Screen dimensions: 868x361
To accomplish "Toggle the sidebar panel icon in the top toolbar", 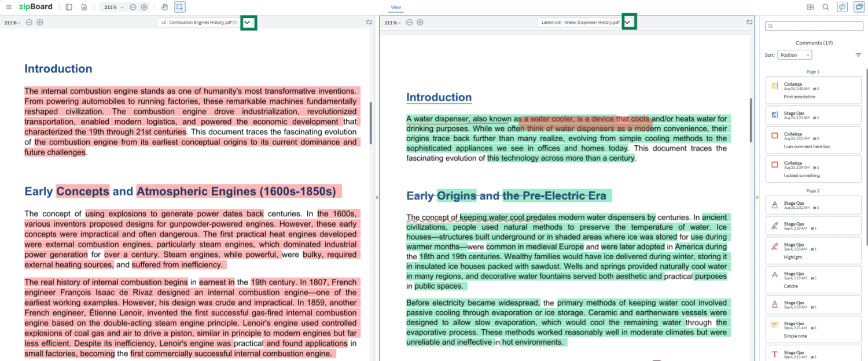I will pyautogui.click(x=69, y=7).
